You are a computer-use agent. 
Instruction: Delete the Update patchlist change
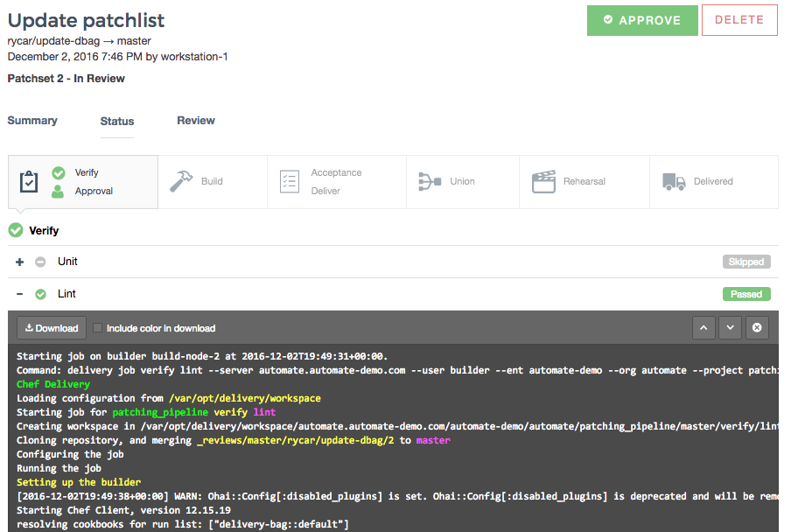pyautogui.click(x=739, y=20)
